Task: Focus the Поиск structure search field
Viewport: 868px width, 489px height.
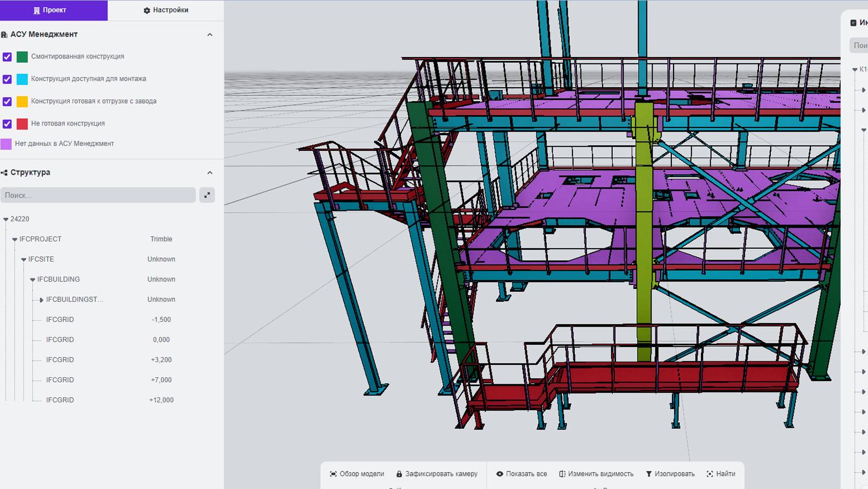Action: click(98, 195)
